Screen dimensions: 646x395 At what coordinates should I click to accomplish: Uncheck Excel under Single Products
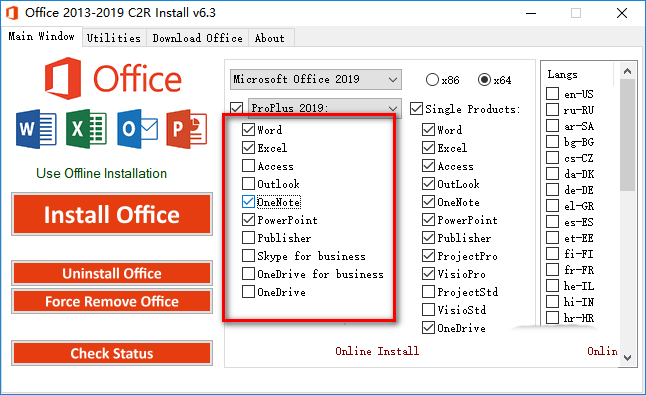(x=428, y=147)
